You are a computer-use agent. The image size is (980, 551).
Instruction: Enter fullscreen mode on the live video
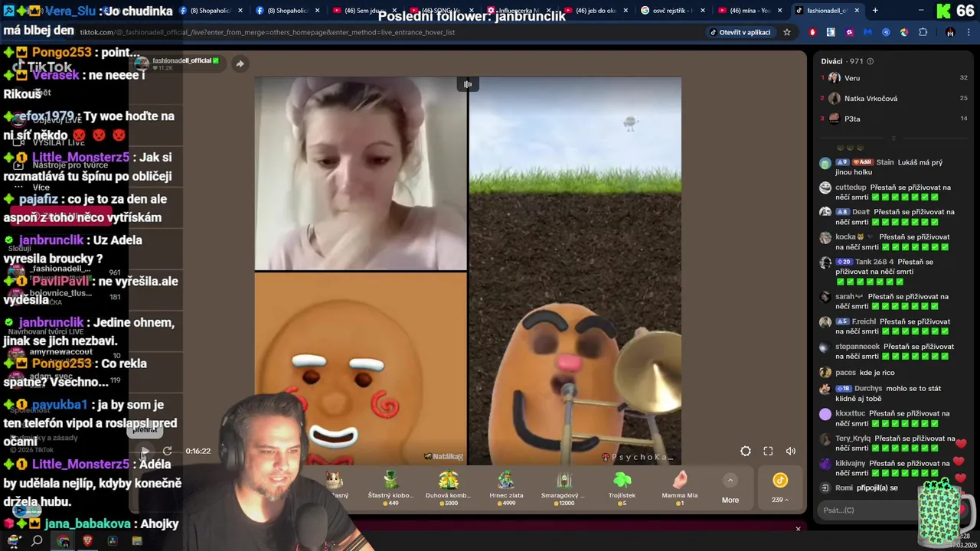tap(768, 452)
